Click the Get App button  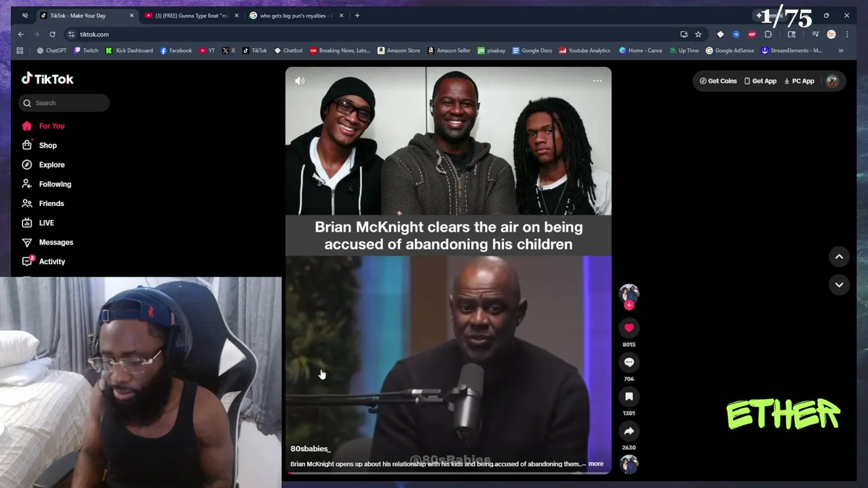coord(760,81)
